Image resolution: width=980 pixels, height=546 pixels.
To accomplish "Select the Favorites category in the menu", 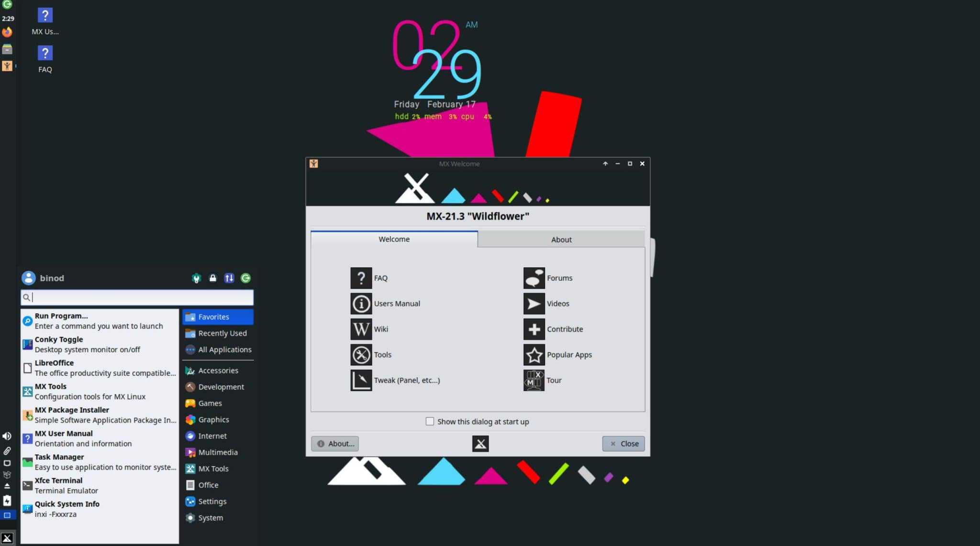I will click(x=213, y=317).
